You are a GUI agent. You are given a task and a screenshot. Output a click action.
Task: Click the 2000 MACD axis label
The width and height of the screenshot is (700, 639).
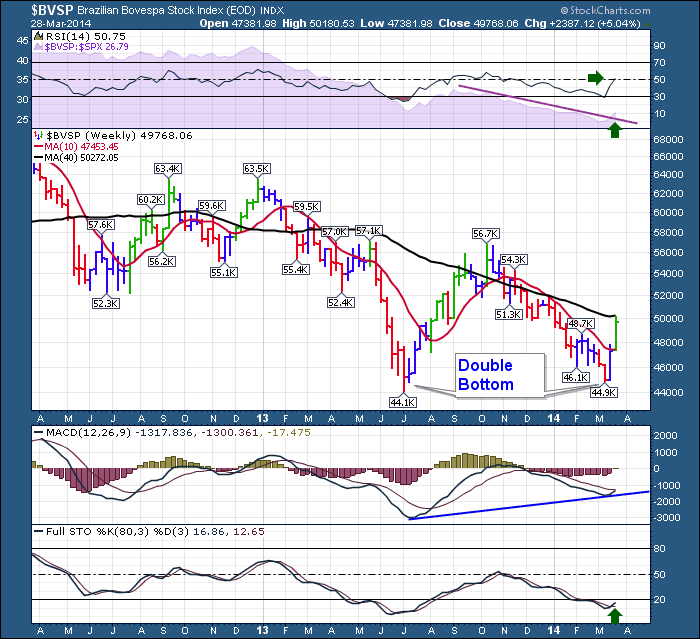(x=665, y=435)
